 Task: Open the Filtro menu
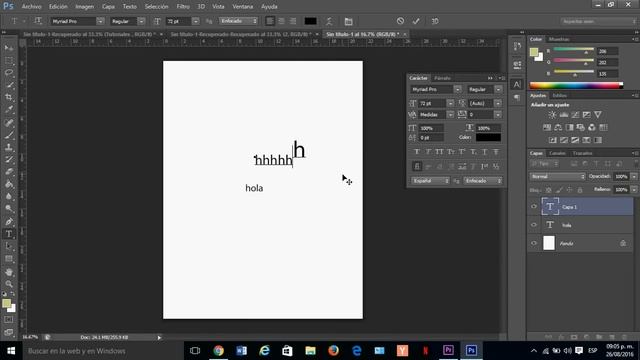click(183, 7)
